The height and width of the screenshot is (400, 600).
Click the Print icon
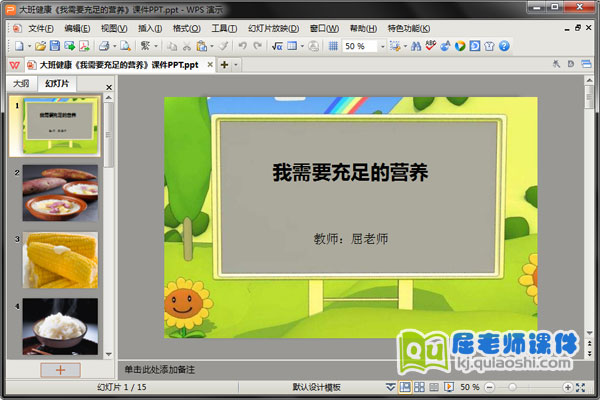point(104,46)
